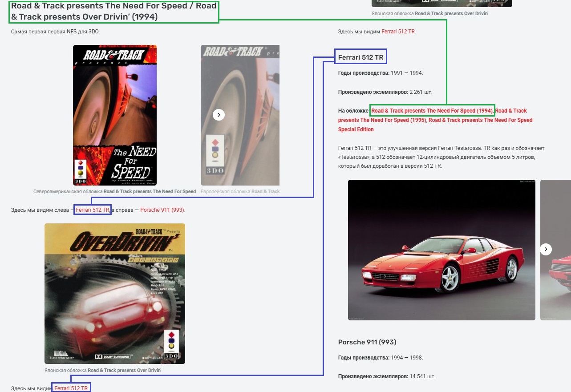The width and height of the screenshot is (571, 392).
Task: Follow Ferrari 512 TR link before 'а справа'
Action: 92,210
